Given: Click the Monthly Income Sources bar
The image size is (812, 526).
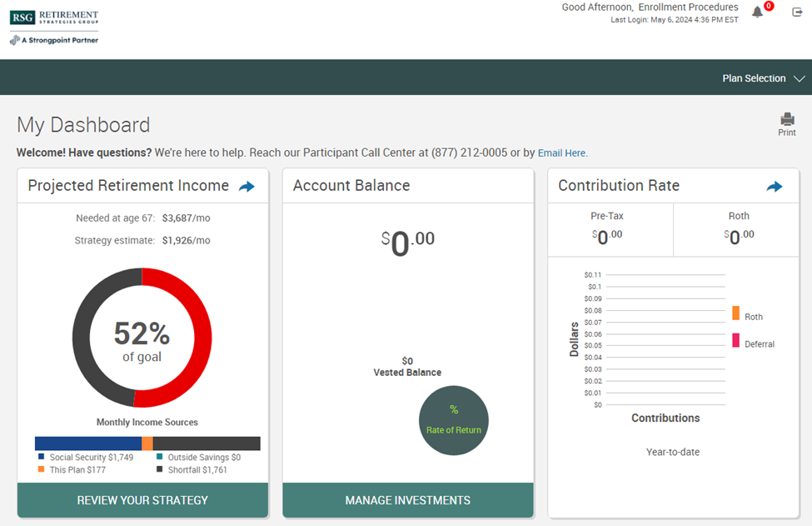Looking at the screenshot, I should pyautogui.click(x=147, y=443).
